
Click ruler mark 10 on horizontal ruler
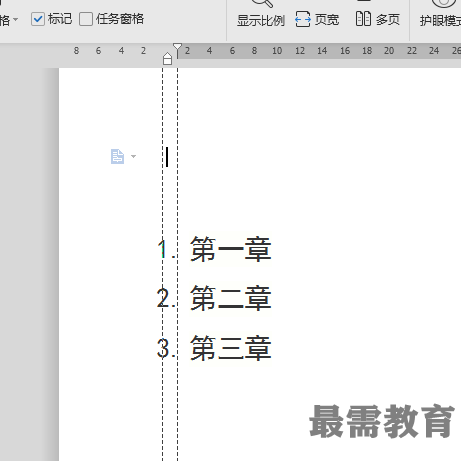click(x=277, y=51)
